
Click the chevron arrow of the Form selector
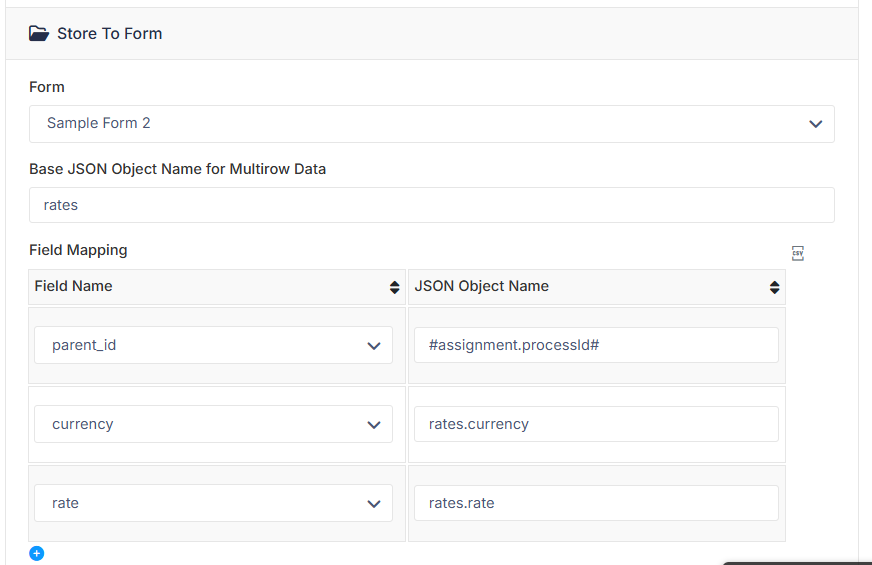click(x=815, y=124)
